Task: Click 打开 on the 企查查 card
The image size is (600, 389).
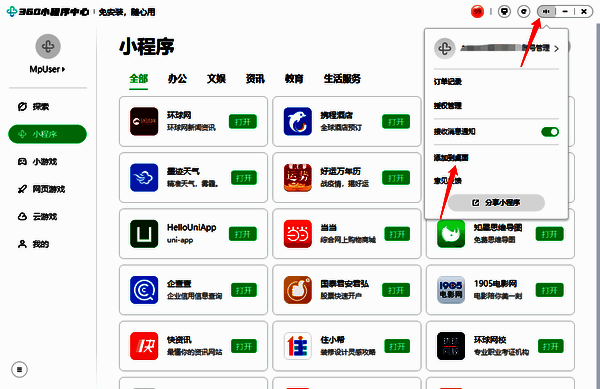Action: point(244,290)
